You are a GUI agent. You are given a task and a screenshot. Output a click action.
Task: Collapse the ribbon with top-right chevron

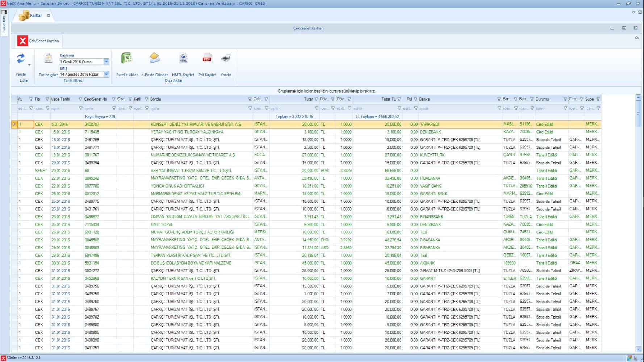(636, 38)
